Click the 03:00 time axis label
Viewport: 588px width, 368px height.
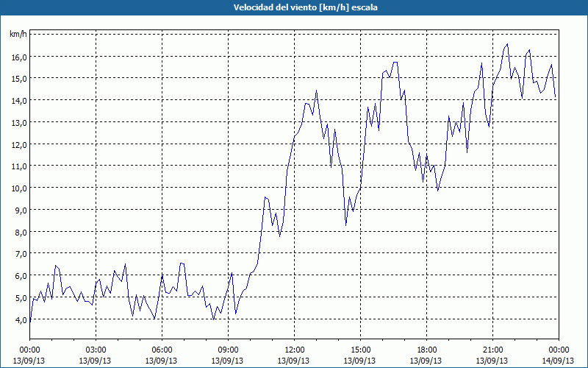(x=96, y=350)
